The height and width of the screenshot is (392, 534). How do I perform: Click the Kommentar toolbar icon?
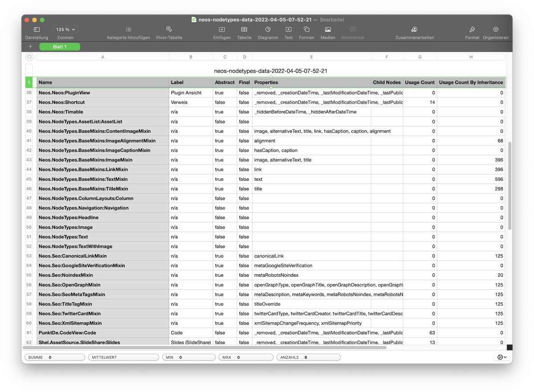[353, 29]
